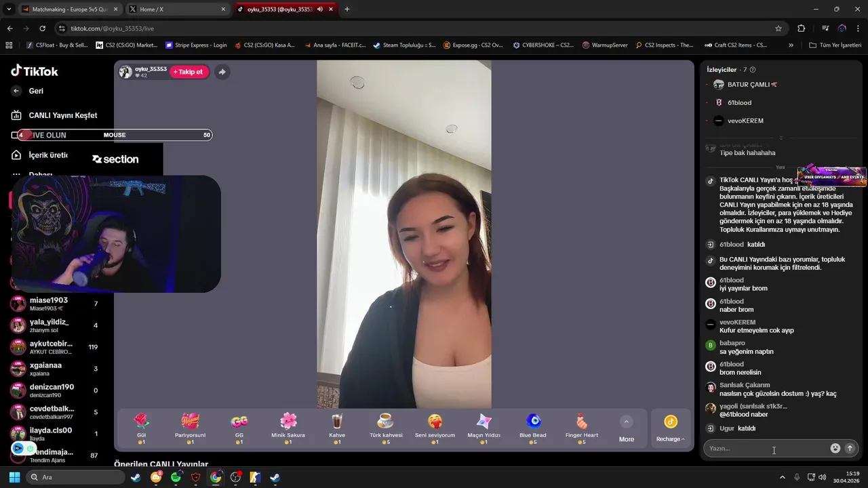Open miase1903 live stream
Viewport: 868px width, 488px height.
pos(54,304)
